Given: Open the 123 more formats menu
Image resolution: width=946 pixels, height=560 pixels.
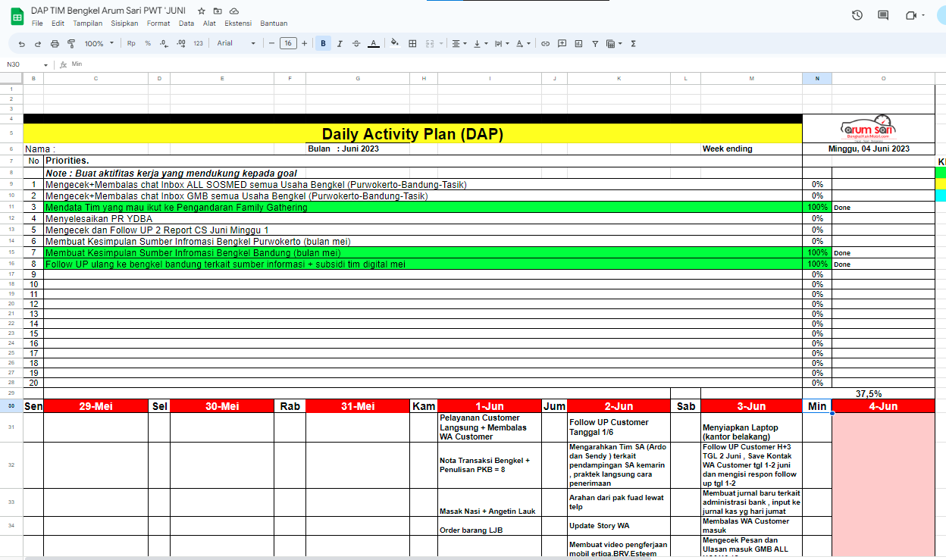Looking at the screenshot, I should 199,44.
